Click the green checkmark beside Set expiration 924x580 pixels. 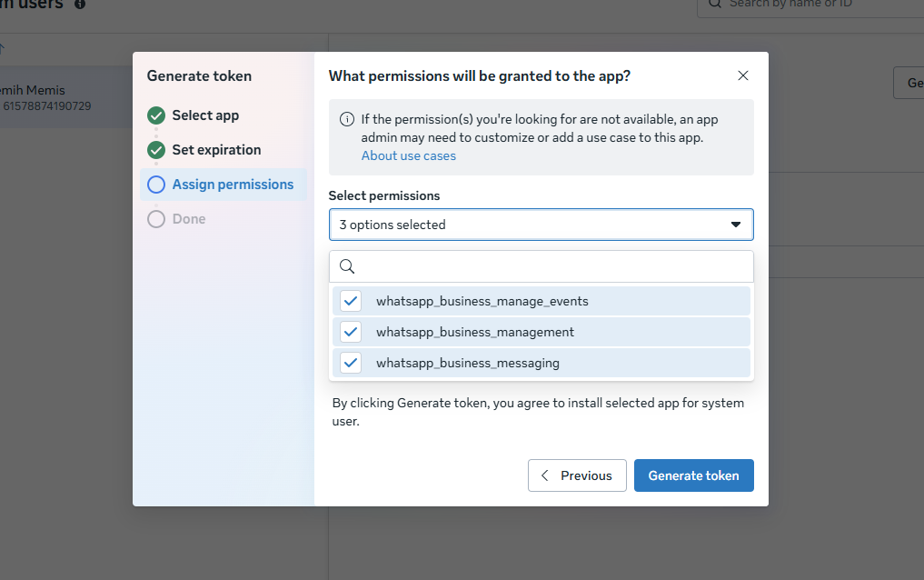[x=156, y=150]
